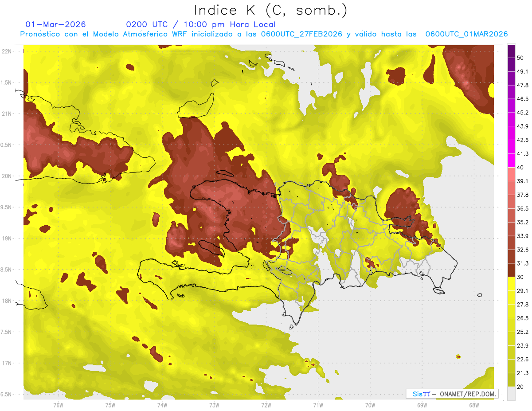Click the "19N" latitude label

tap(7, 239)
